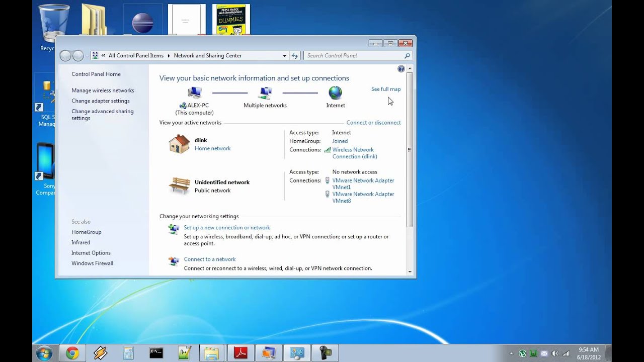Open Google Chrome from the taskbar
This screenshot has height=362, width=644.
tap(72, 353)
